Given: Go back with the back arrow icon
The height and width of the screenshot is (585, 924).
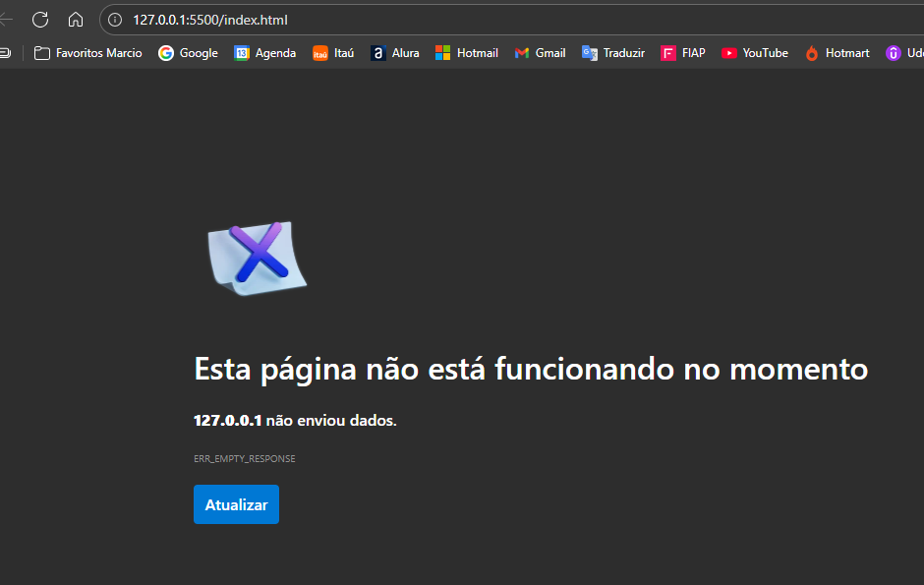Looking at the screenshot, I should click(x=6, y=20).
